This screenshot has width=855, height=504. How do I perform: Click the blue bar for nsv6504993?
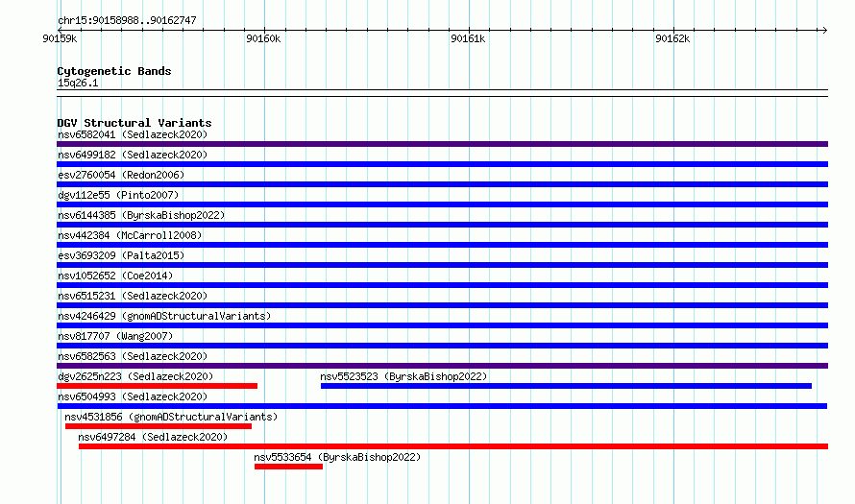point(442,406)
